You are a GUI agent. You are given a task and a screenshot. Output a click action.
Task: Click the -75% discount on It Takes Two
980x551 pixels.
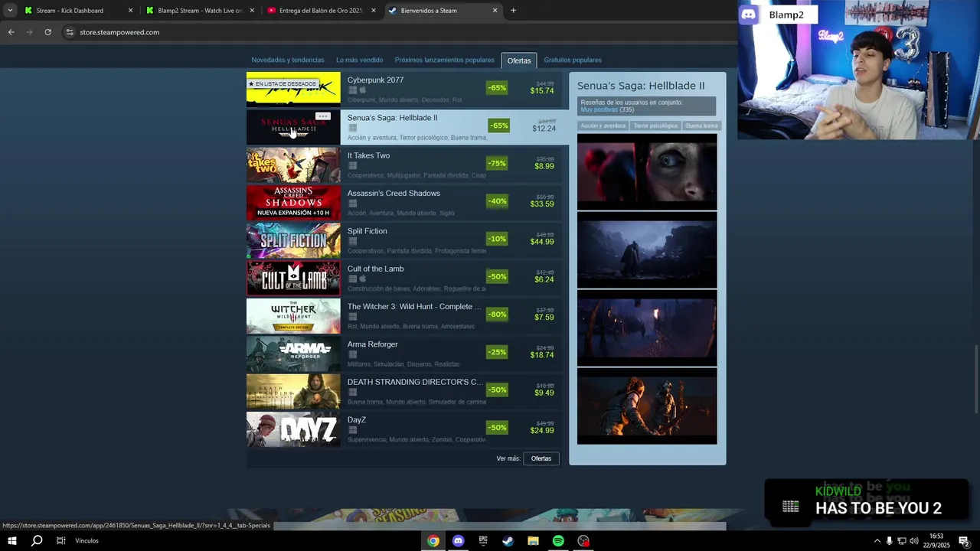pos(497,163)
